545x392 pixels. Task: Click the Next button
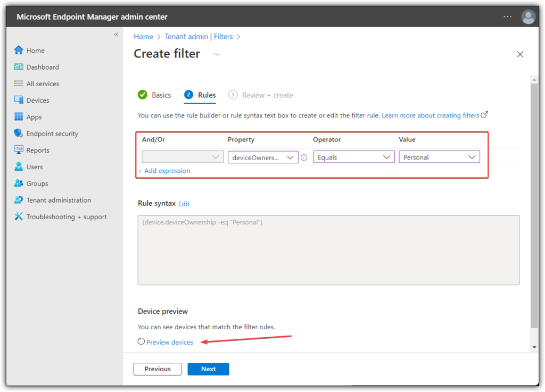pos(208,369)
